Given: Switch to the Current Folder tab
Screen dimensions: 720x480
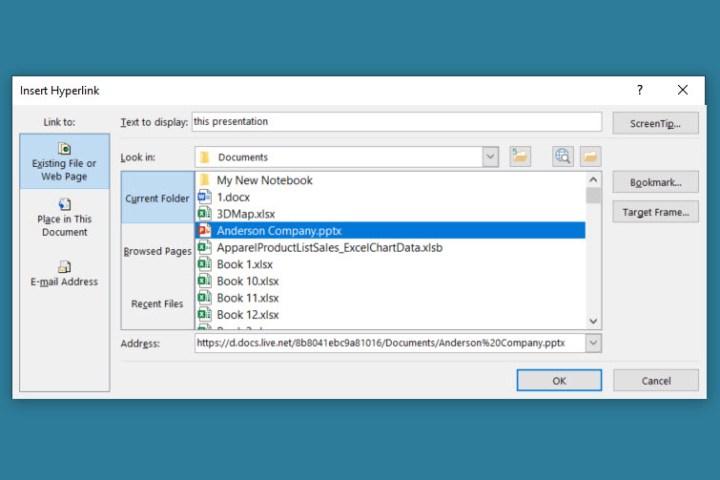Looking at the screenshot, I should point(157,198).
